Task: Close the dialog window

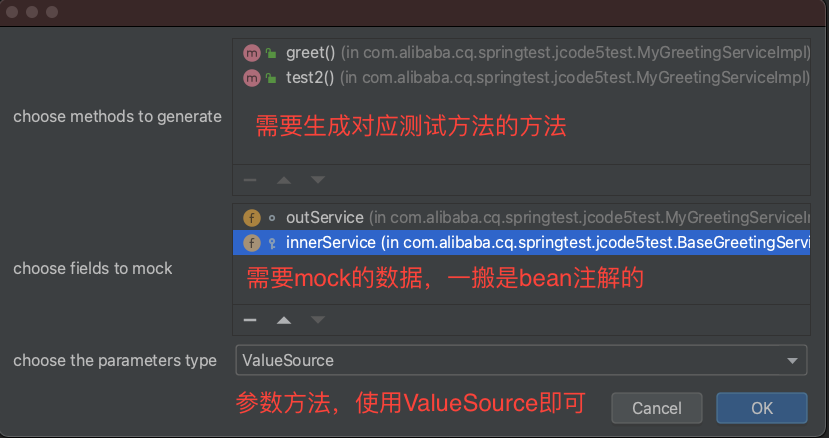Action: (x=14, y=13)
